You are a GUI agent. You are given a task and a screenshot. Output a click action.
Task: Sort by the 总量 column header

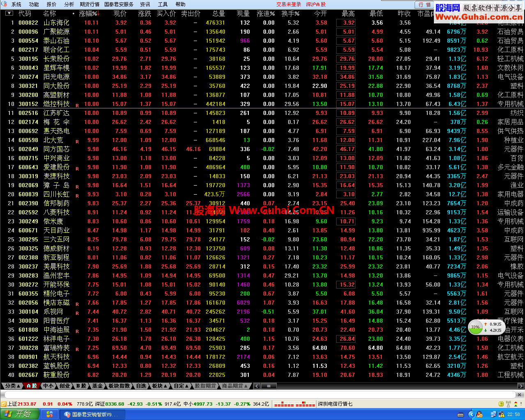click(218, 14)
